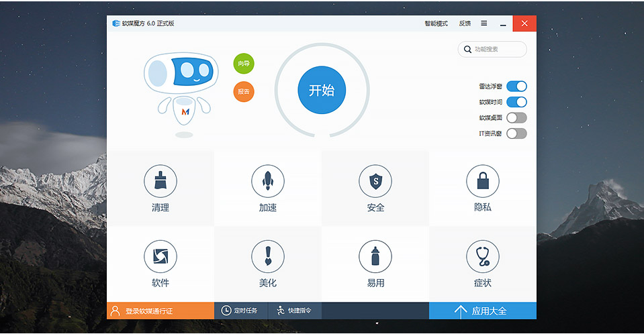Click the 美化 label text
The image size is (644, 334).
[268, 283]
